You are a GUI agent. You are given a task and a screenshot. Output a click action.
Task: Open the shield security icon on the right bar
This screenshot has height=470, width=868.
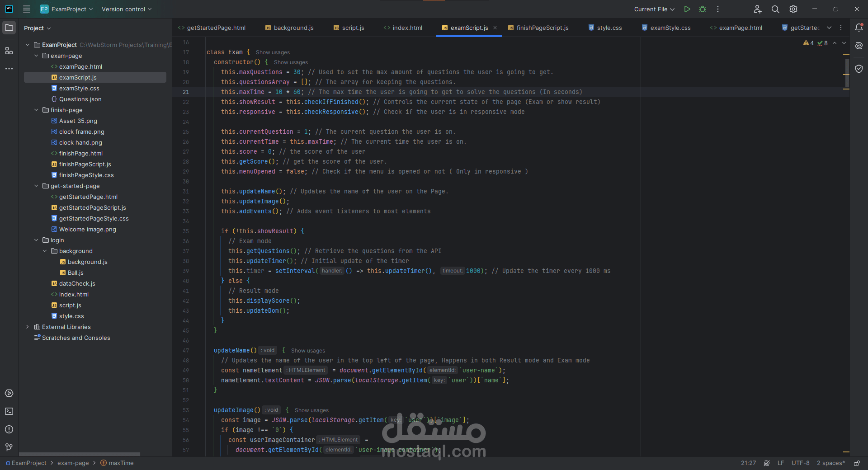[859, 69]
